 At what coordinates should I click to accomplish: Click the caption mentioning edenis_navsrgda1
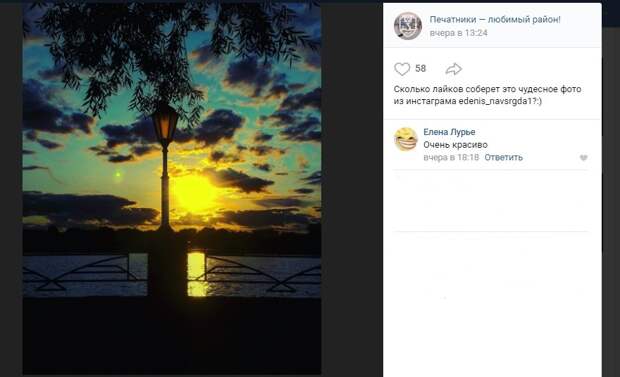coord(487,95)
